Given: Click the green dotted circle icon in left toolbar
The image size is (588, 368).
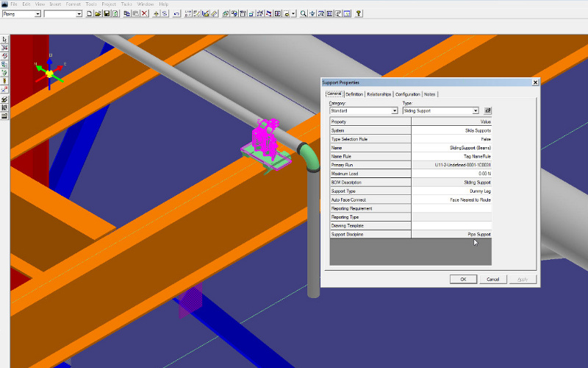Looking at the screenshot, I should coord(4,72).
